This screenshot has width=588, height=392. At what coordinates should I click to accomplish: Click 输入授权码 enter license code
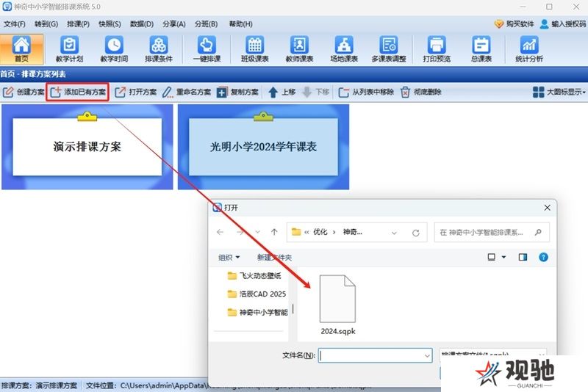(563, 24)
